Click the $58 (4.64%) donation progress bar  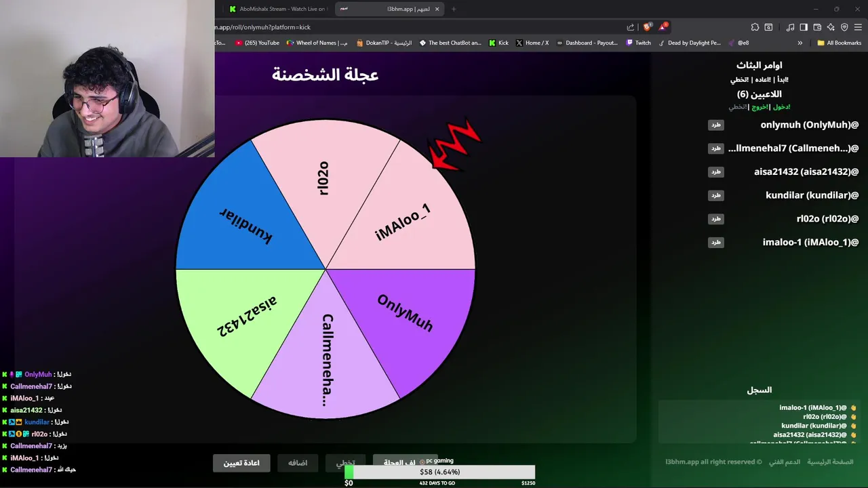440,472
